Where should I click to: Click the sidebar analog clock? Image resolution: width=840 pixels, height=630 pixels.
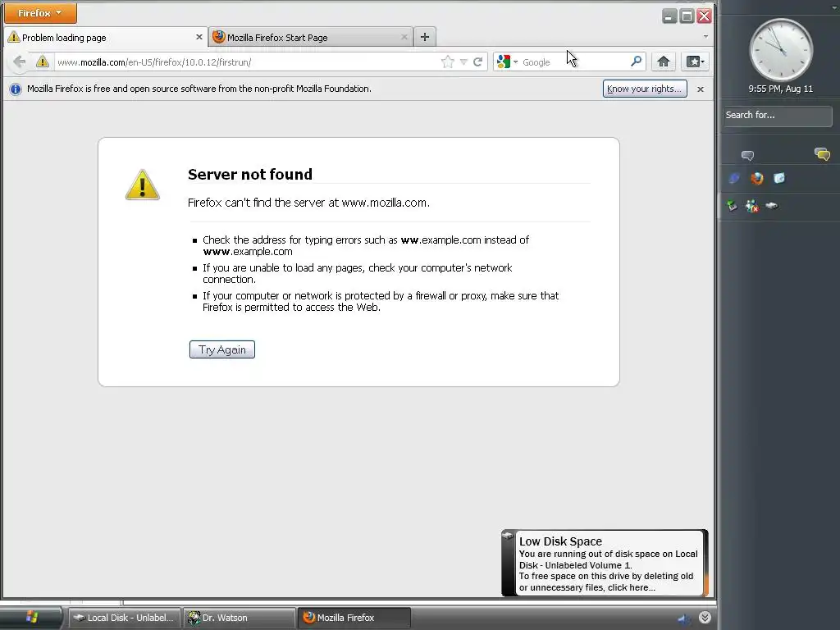[x=781, y=50]
